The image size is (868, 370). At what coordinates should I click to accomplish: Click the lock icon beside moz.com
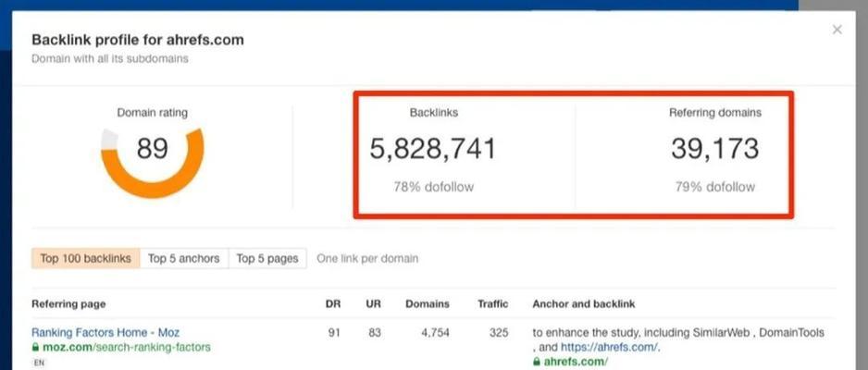(35, 347)
